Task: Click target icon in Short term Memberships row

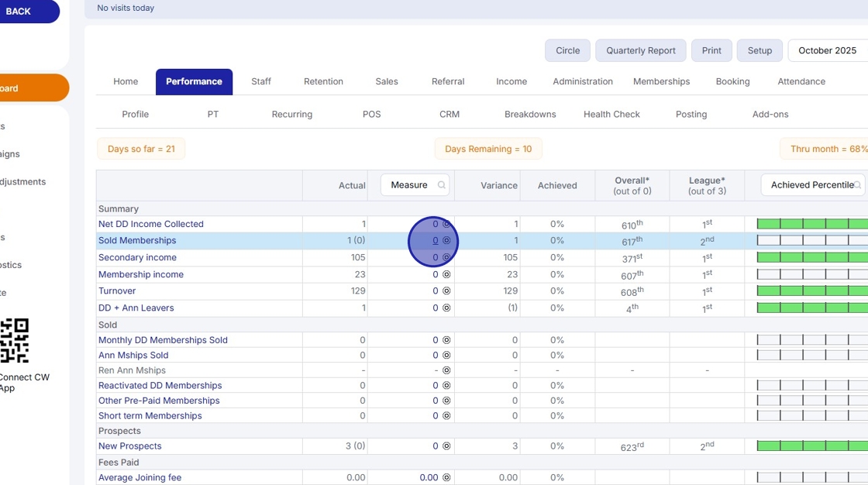Action: pos(446,416)
